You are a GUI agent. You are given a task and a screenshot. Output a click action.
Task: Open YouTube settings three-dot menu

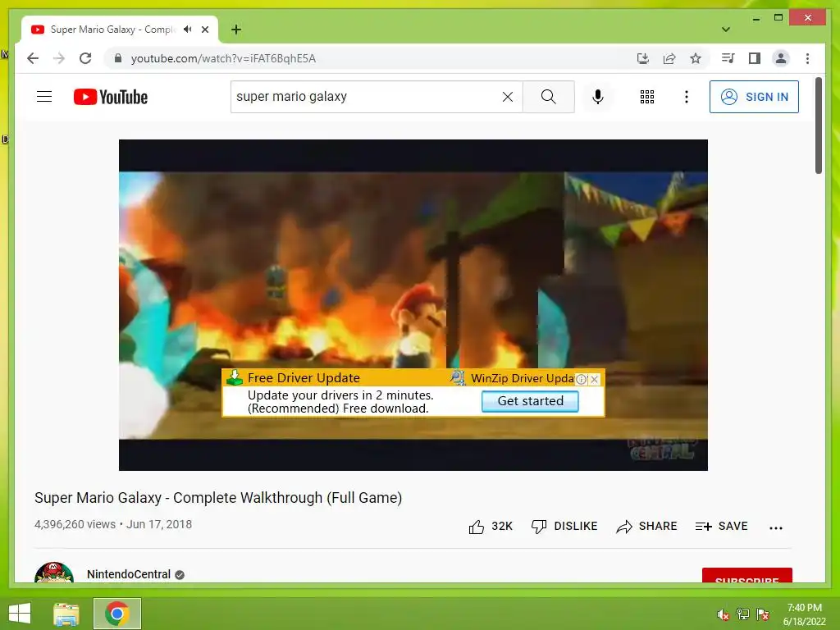687,97
